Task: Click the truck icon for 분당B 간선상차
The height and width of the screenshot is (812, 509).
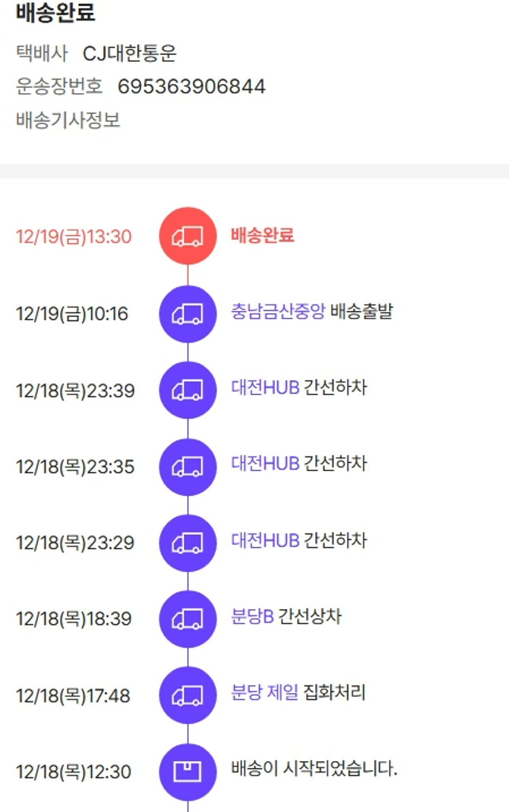Action: click(187, 619)
